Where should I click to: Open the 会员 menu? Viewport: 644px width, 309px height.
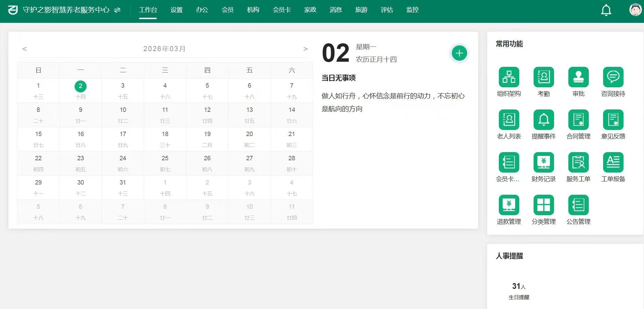click(228, 10)
